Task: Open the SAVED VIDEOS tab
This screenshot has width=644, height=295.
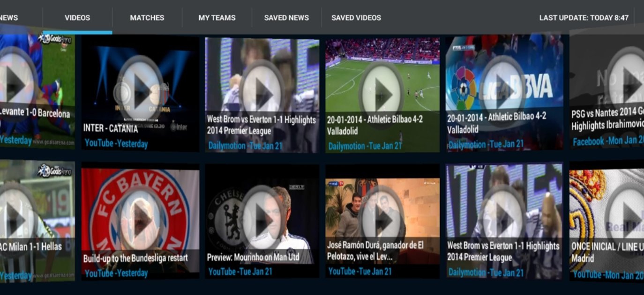Action: coord(356,18)
